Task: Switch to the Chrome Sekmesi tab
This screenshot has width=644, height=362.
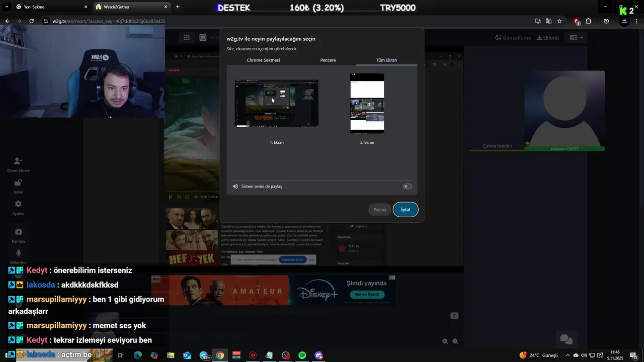Action: pos(263,60)
